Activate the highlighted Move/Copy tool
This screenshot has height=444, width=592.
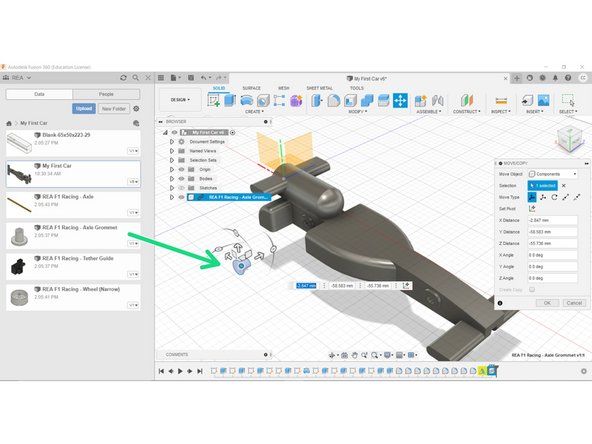click(400, 100)
